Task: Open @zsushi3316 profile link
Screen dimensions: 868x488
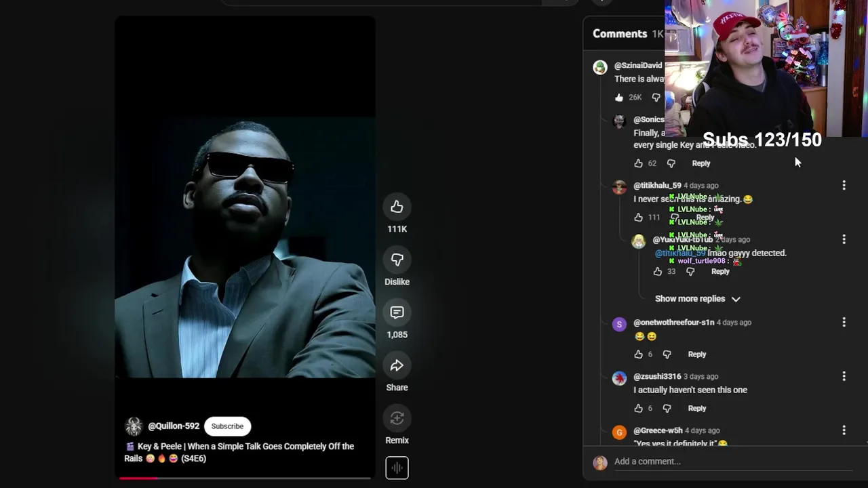Action: [657, 377]
